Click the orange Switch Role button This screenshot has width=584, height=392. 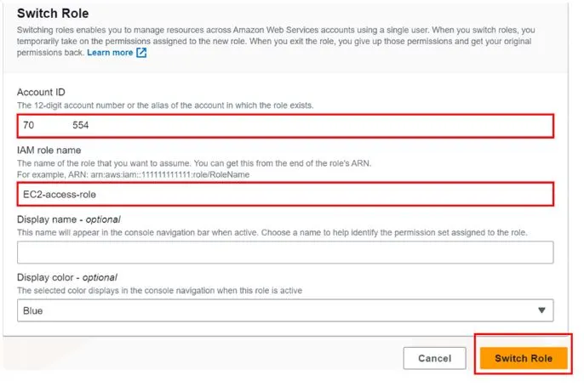pyautogui.click(x=524, y=358)
